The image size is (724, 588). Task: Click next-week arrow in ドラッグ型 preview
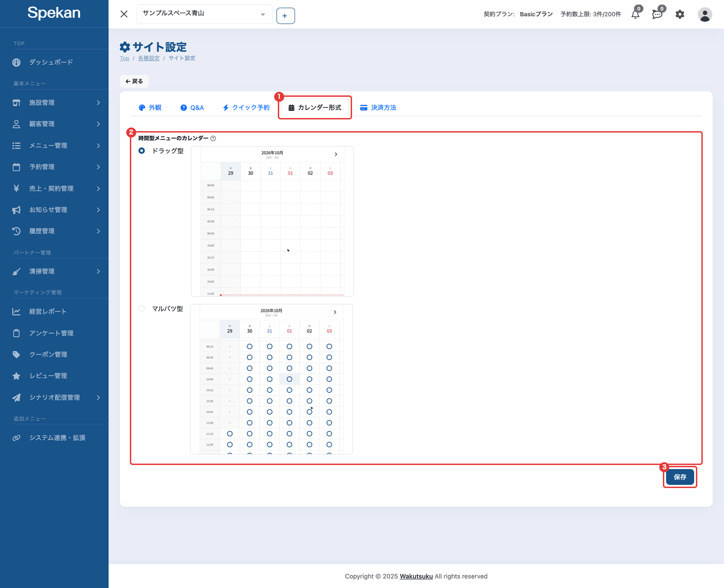pos(336,154)
